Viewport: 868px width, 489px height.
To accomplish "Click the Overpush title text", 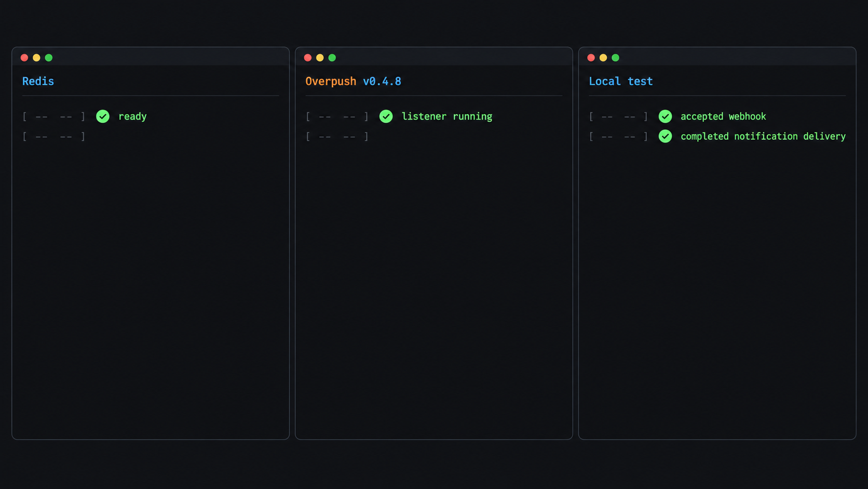I will 331,82.
